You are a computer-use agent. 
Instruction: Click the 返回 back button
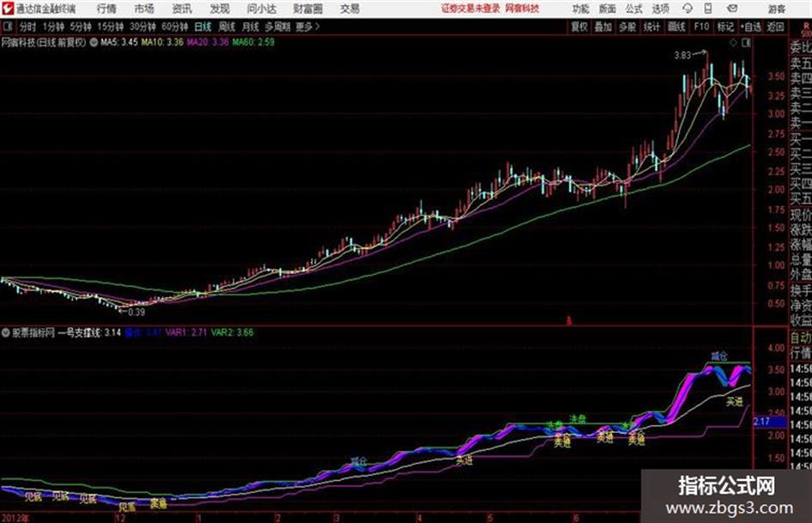[x=775, y=27]
